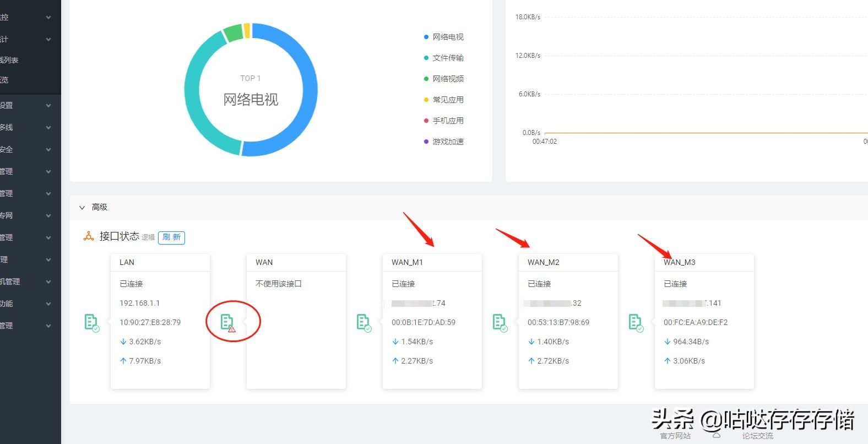Viewport: 868px width, 444px height.
Task: Expand the 安全 sidebar menu
Action: click(28, 149)
